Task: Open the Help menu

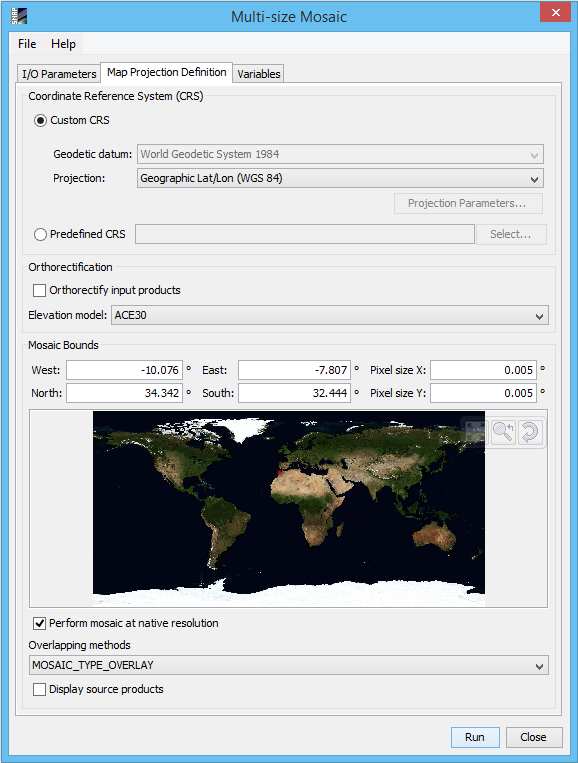Action: pos(63,44)
